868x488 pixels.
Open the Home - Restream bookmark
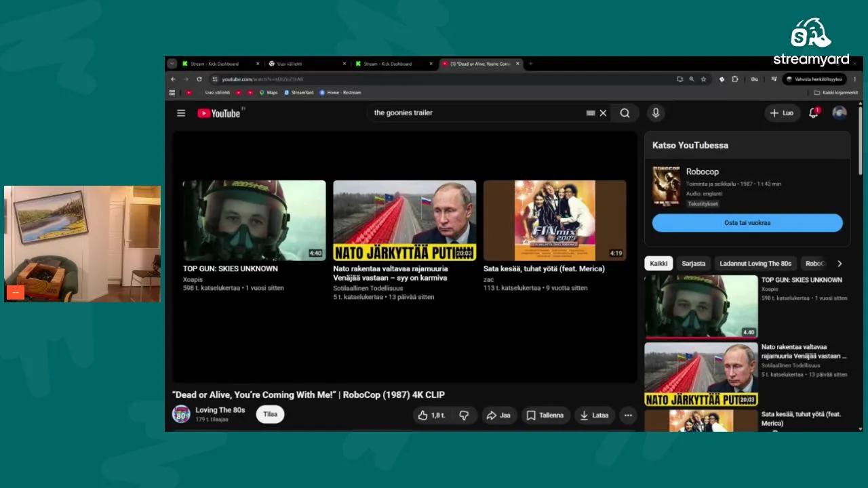340,93
